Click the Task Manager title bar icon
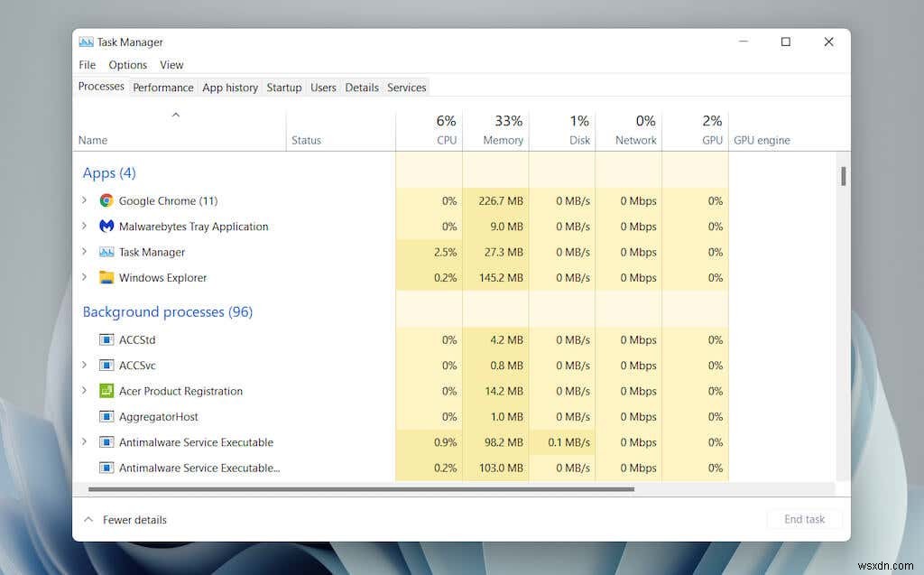Screen dimensions: 924x575 [x=86, y=42]
